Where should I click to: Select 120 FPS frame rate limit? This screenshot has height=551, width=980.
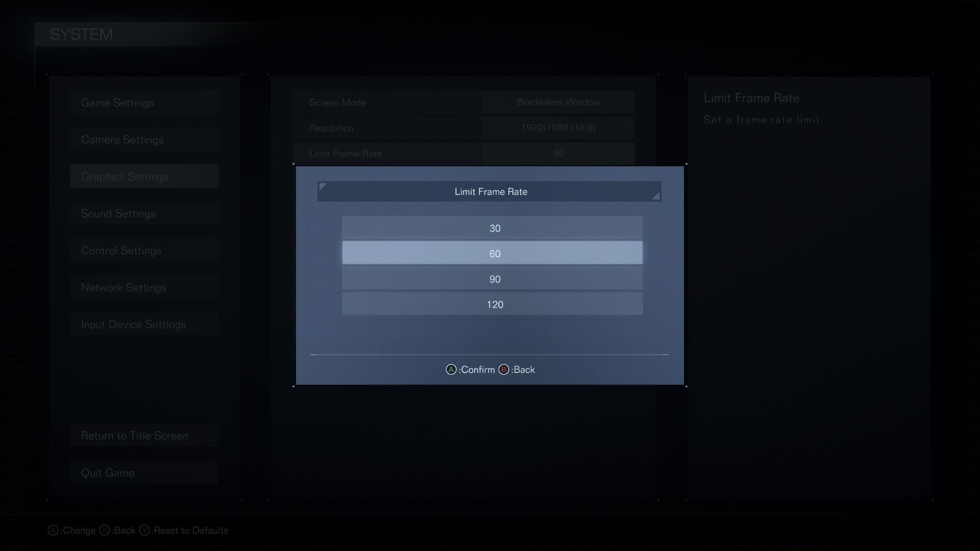click(494, 304)
